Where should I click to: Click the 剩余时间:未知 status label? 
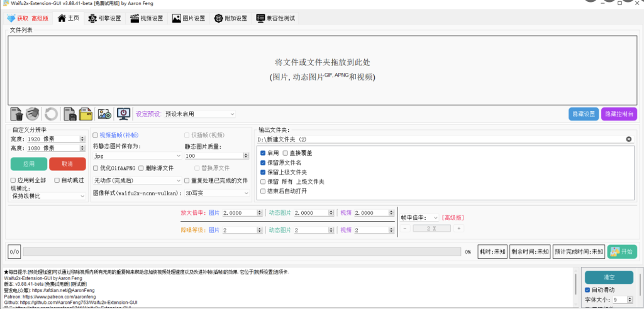tap(530, 252)
